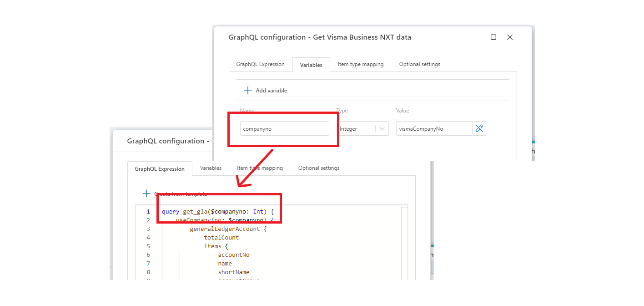Screen dimensions: 644x306
Task: Click 'shortName' in the query editor
Action: coord(233,272)
